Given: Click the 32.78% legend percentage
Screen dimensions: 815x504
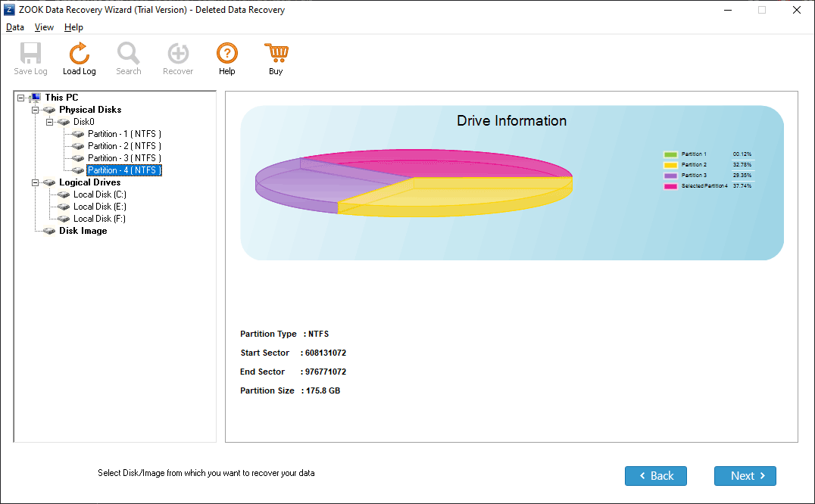Looking at the screenshot, I should point(742,164).
